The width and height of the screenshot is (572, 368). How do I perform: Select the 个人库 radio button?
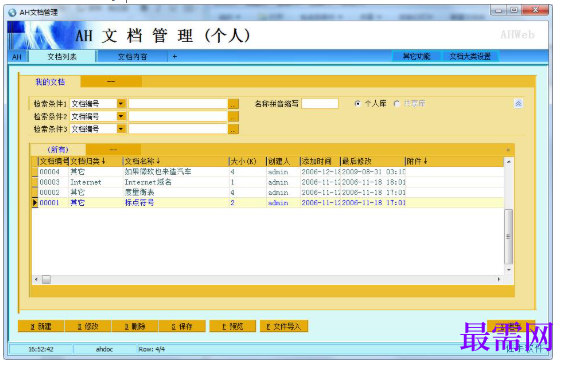point(358,104)
